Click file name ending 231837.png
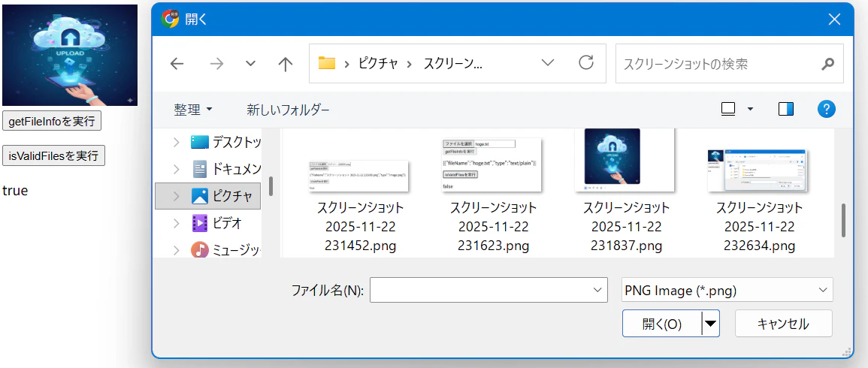 (x=626, y=226)
